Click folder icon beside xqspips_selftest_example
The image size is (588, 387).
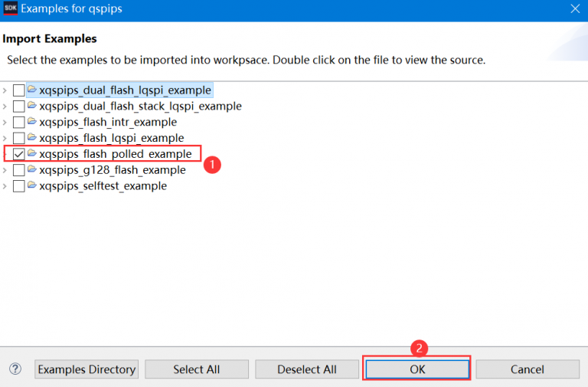click(x=32, y=185)
